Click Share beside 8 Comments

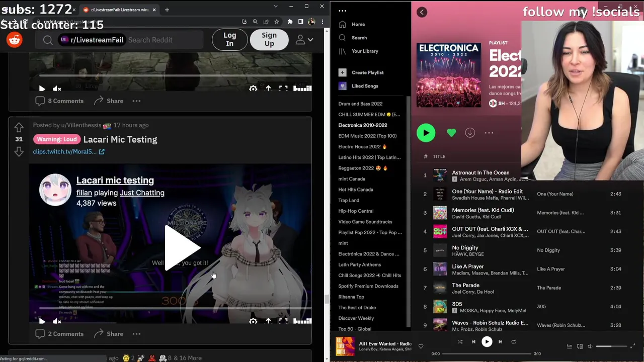108,101
